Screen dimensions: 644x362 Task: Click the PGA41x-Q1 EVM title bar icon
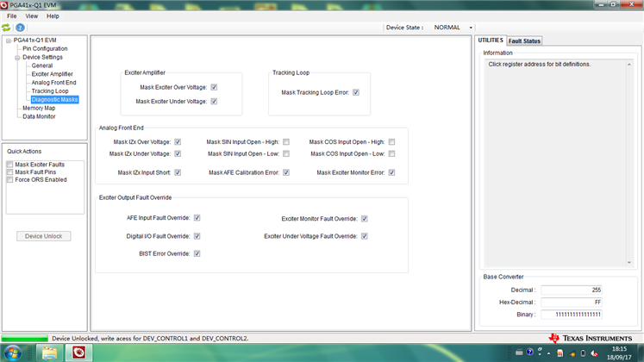tap(4, 5)
